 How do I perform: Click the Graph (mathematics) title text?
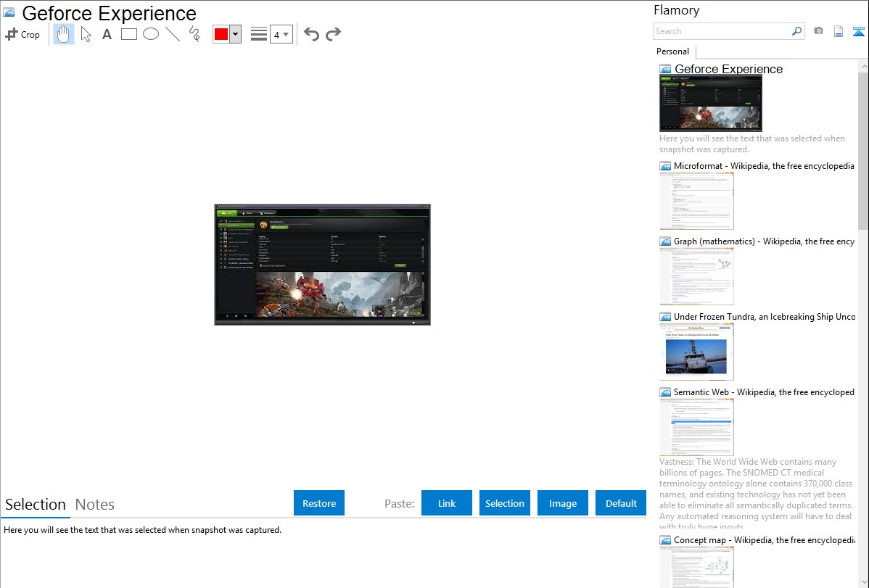point(764,241)
